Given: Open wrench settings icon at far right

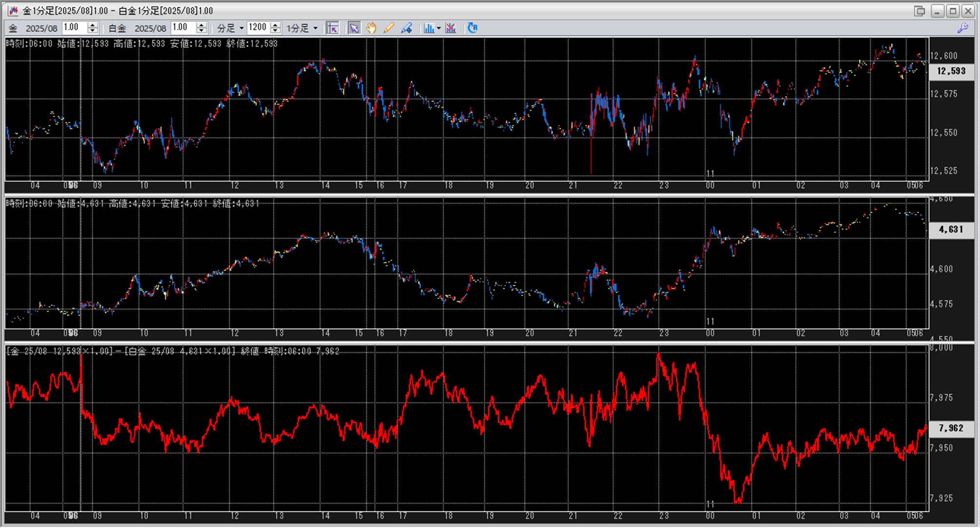Looking at the screenshot, I should [962, 28].
